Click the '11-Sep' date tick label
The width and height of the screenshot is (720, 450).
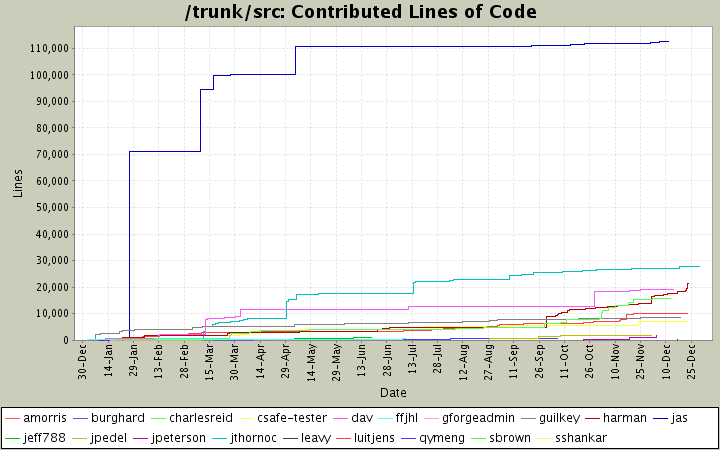point(514,362)
